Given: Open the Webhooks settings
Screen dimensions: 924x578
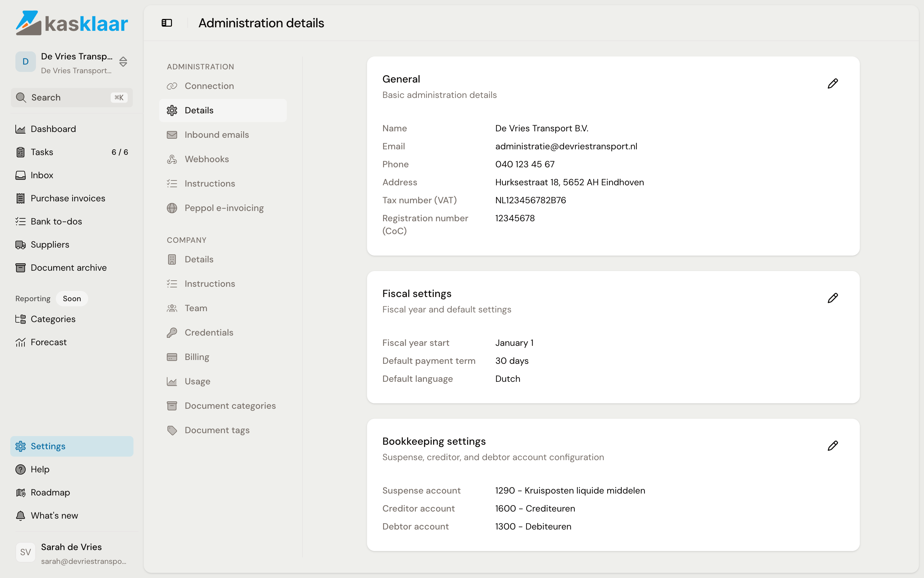Looking at the screenshot, I should point(223,159).
